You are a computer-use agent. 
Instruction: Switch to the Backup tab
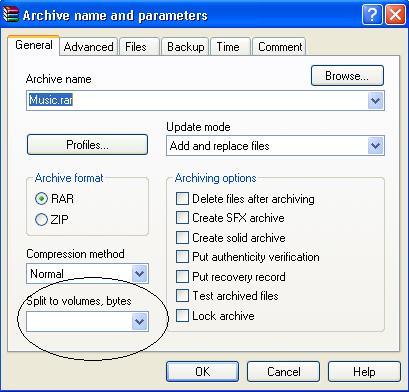tap(185, 47)
